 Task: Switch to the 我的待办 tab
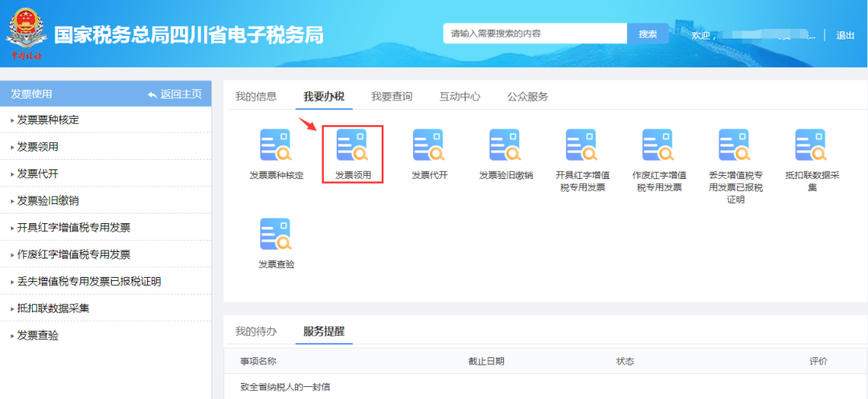click(x=256, y=332)
